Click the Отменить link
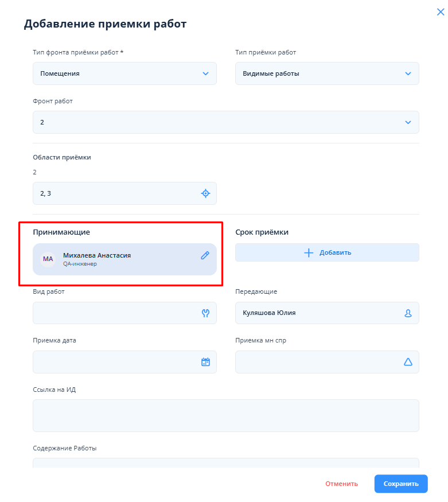 coord(341,484)
